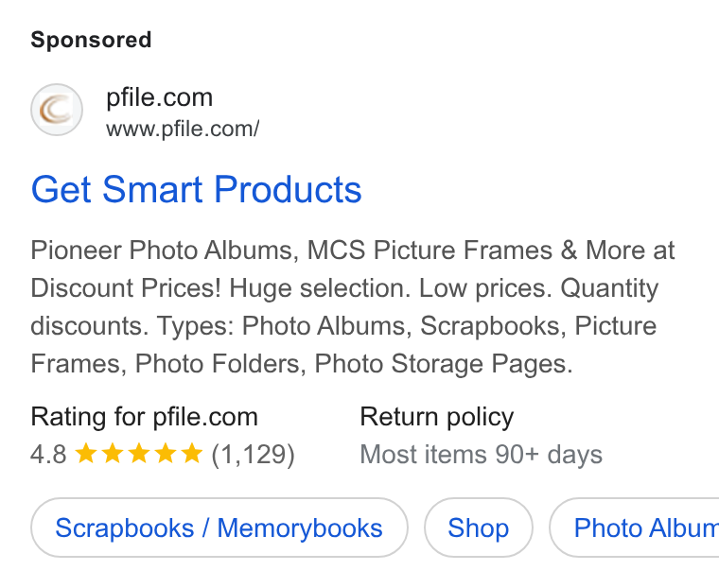Click the Sponsored label
Image resolution: width=719 pixels, height=588 pixels.
[x=91, y=40]
